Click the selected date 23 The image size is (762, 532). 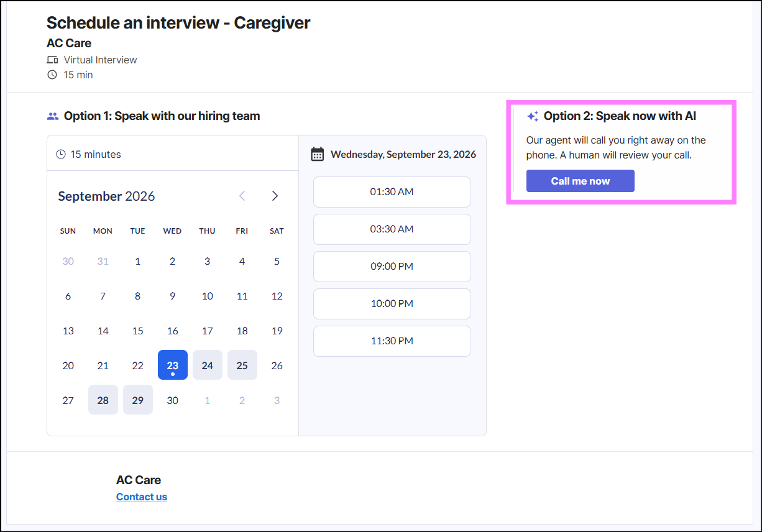[x=173, y=365]
